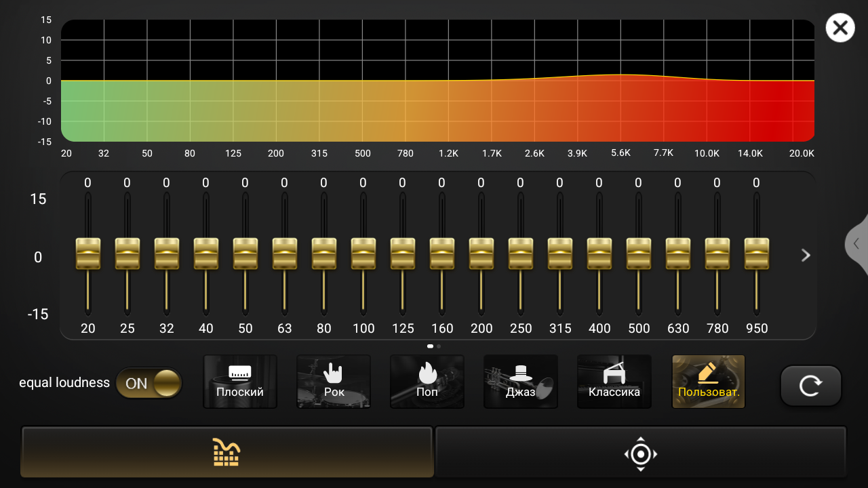Pick the Джаз preset with hat icon
Image resolution: width=868 pixels, height=488 pixels.
[x=521, y=382]
